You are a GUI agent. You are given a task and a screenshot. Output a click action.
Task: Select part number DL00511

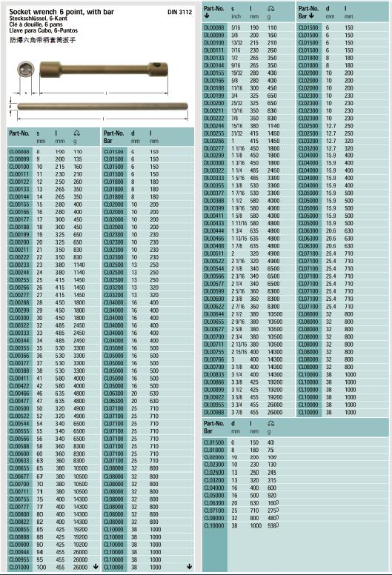(x=214, y=253)
